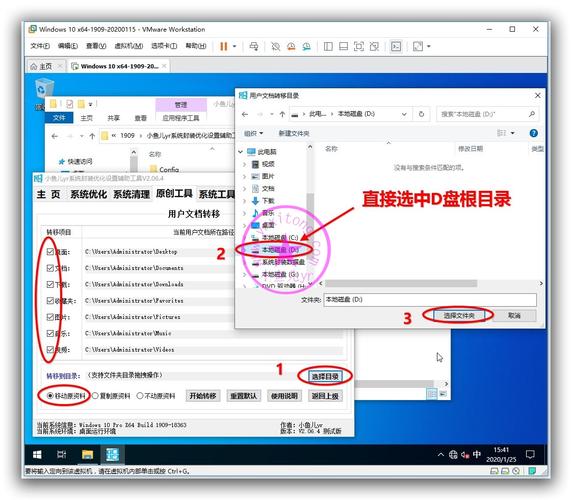
Task: Click the 重置默认 button
Action: pyautogui.click(x=244, y=396)
